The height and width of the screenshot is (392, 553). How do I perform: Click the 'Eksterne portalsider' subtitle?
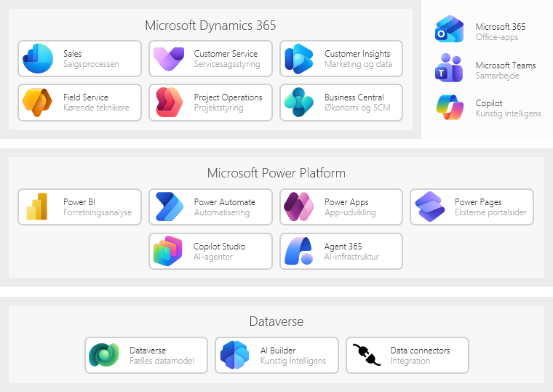[x=490, y=212]
